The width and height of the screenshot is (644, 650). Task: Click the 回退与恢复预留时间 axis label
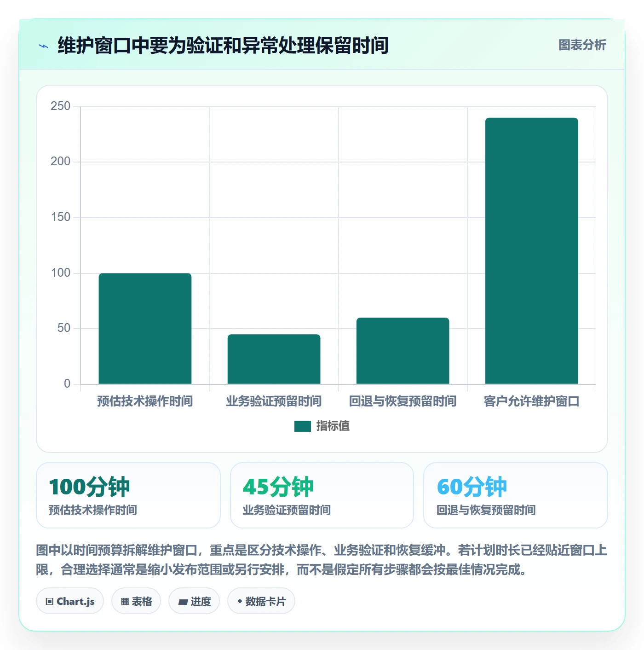[402, 401]
